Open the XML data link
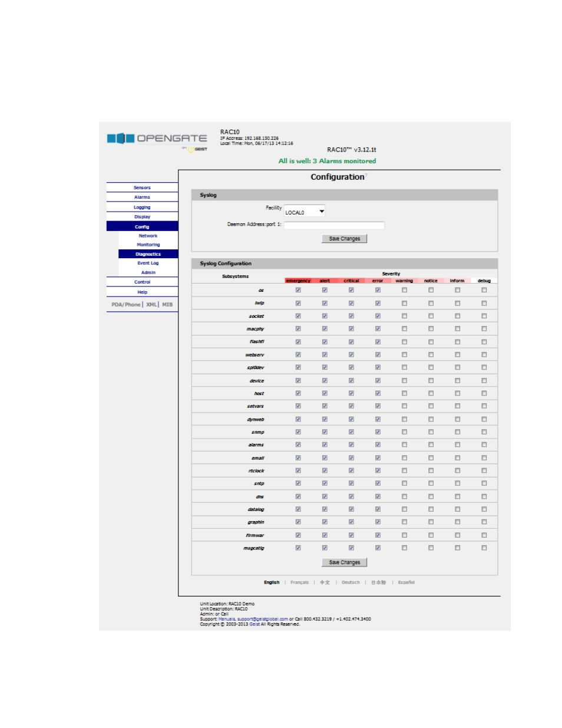The image size is (562, 728). [x=151, y=305]
